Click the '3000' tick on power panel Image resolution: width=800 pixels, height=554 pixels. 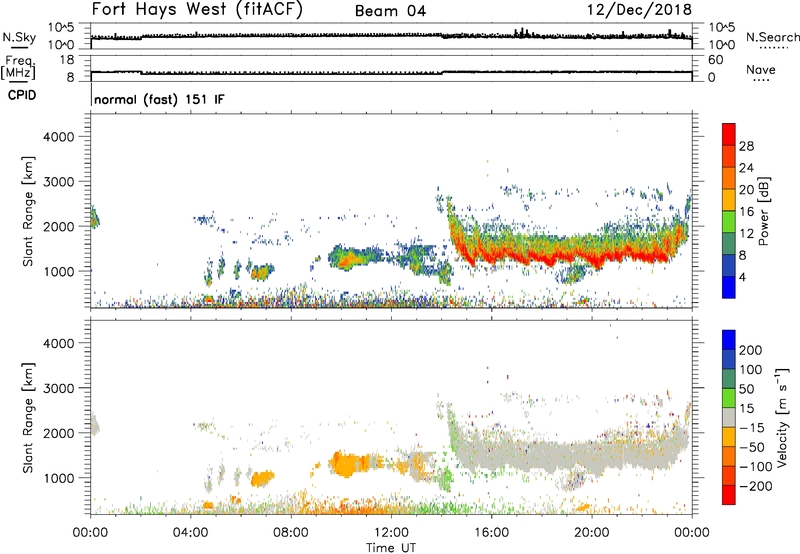58,182
